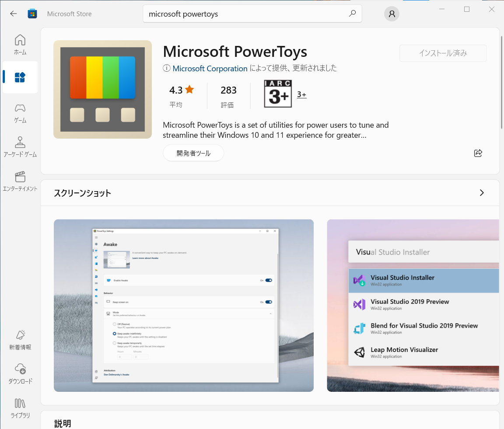This screenshot has width=504, height=429.
Task: Click the 3+ age rating link
Action: point(301,94)
